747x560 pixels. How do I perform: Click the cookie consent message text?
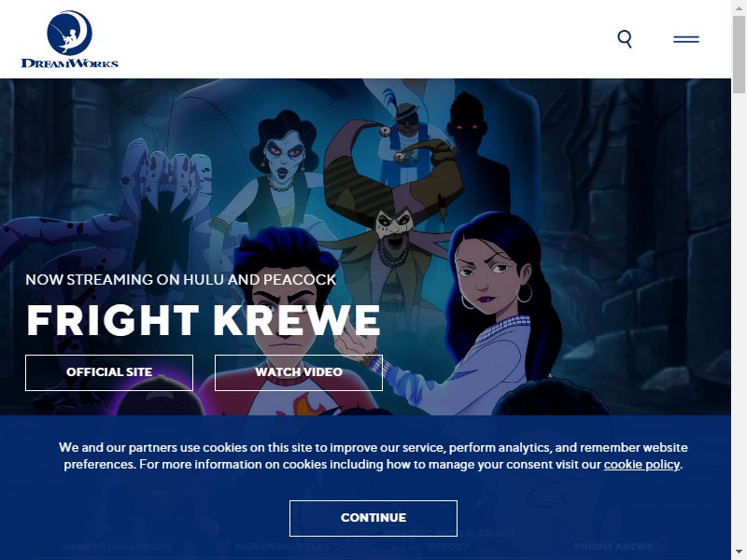373,456
